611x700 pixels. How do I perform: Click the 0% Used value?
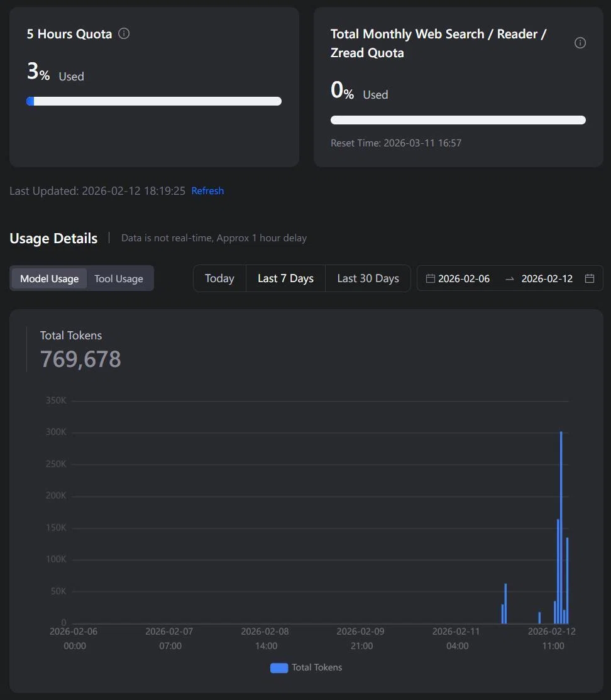click(x=360, y=90)
